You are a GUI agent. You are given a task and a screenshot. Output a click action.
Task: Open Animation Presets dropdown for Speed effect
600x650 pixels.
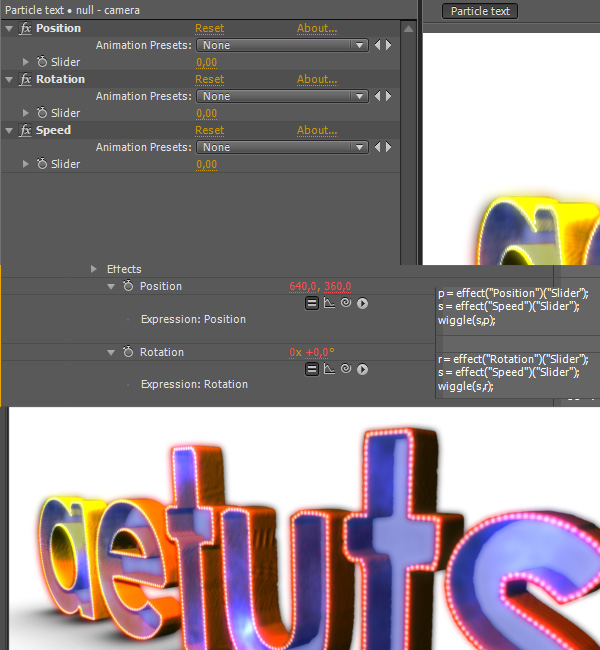coord(282,147)
